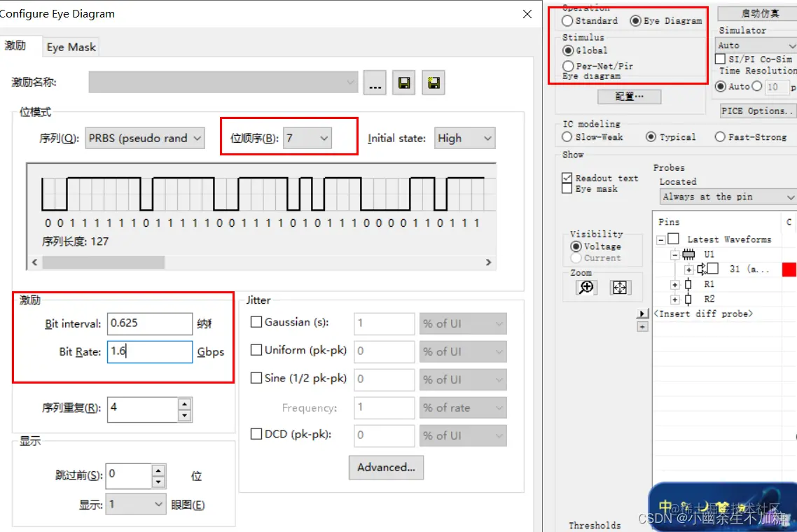
Task: Click the bit pattern scrollbar thumb
Action: (103, 262)
